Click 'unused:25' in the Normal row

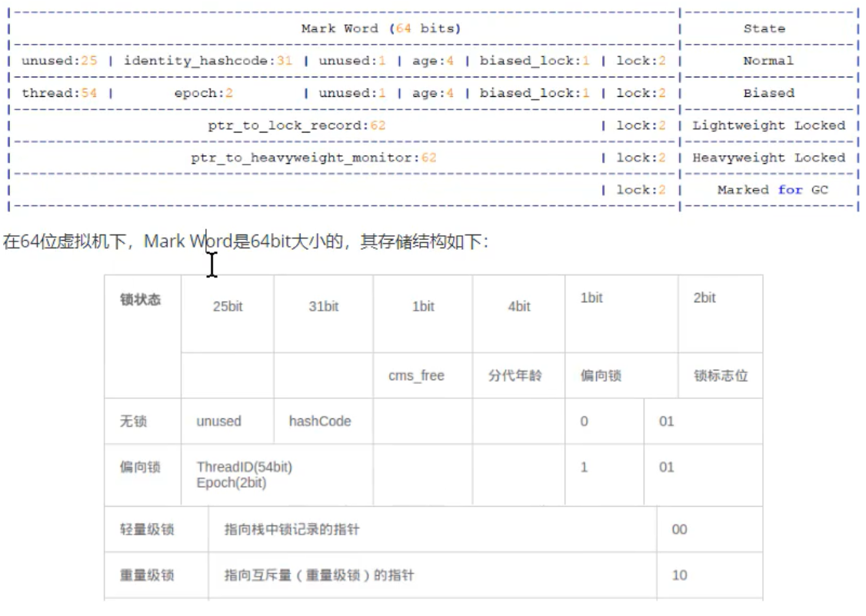point(59,60)
